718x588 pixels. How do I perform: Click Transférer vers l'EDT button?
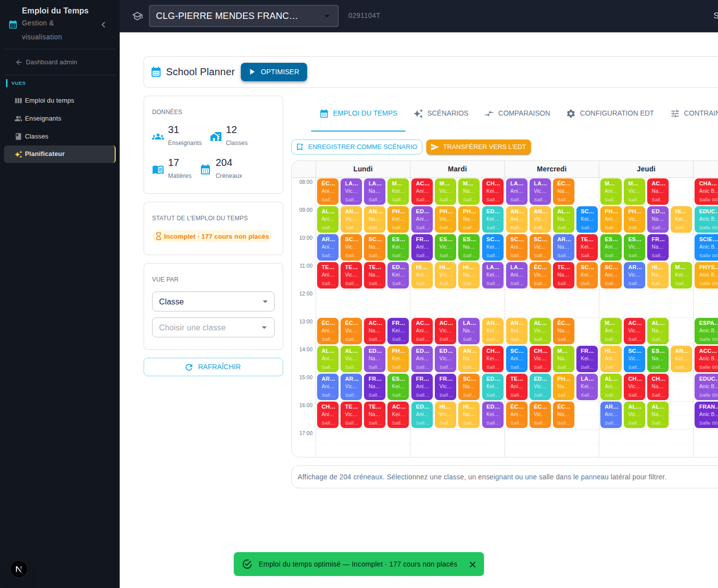tap(479, 147)
